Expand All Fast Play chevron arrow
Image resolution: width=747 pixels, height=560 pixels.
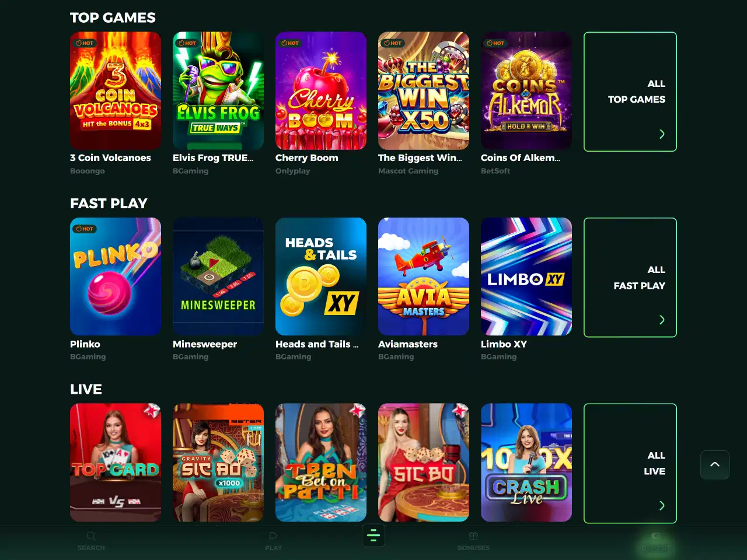[x=662, y=320]
